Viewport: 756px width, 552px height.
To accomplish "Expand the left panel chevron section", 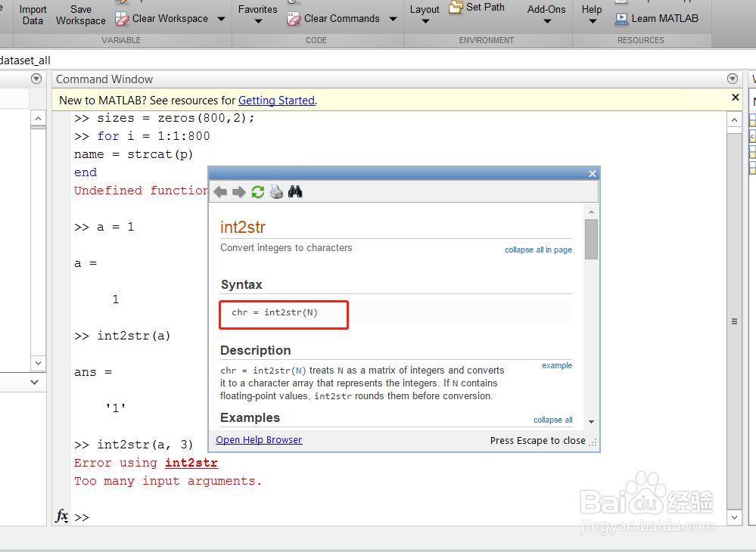I will click(34, 382).
